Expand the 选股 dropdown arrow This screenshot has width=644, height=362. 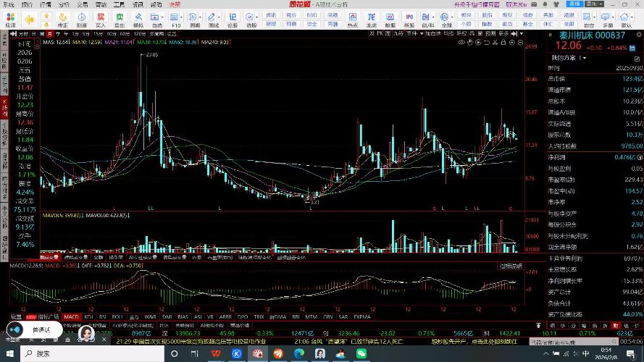click(x=256, y=17)
